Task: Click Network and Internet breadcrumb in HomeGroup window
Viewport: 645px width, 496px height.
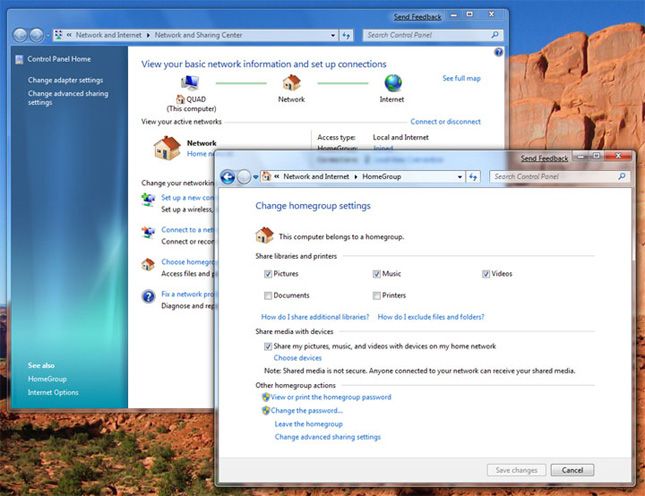Action: pyautogui.click(x=316, y=176)
